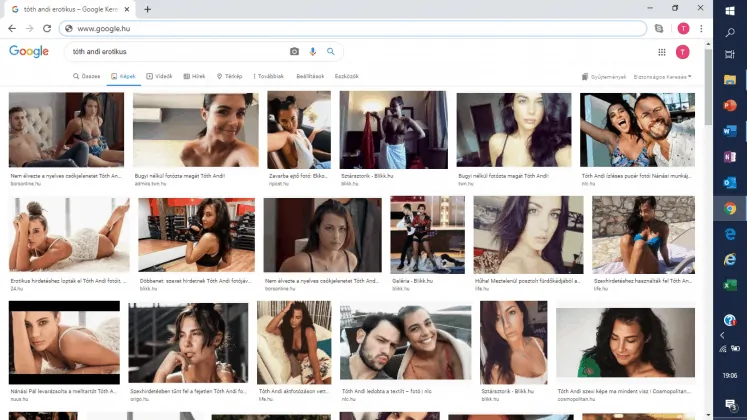Expand the Továbbiak menu
Image resolution: width=747 pixels, height=420 pixels.
pyautogui.click(x=269, y=76)
